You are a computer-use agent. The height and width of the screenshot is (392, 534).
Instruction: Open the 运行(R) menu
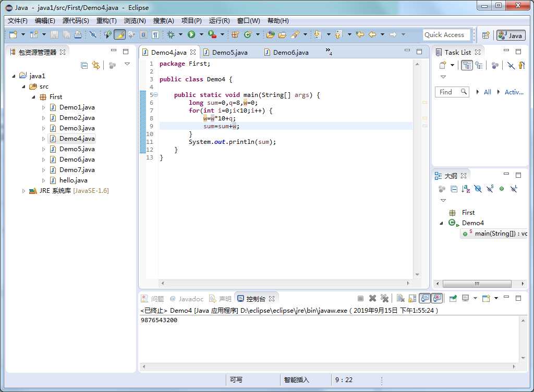tap(220, 21)
